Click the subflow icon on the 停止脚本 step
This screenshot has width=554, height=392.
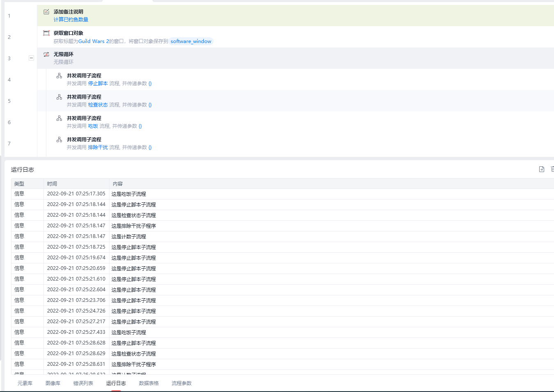click(59, 76)
